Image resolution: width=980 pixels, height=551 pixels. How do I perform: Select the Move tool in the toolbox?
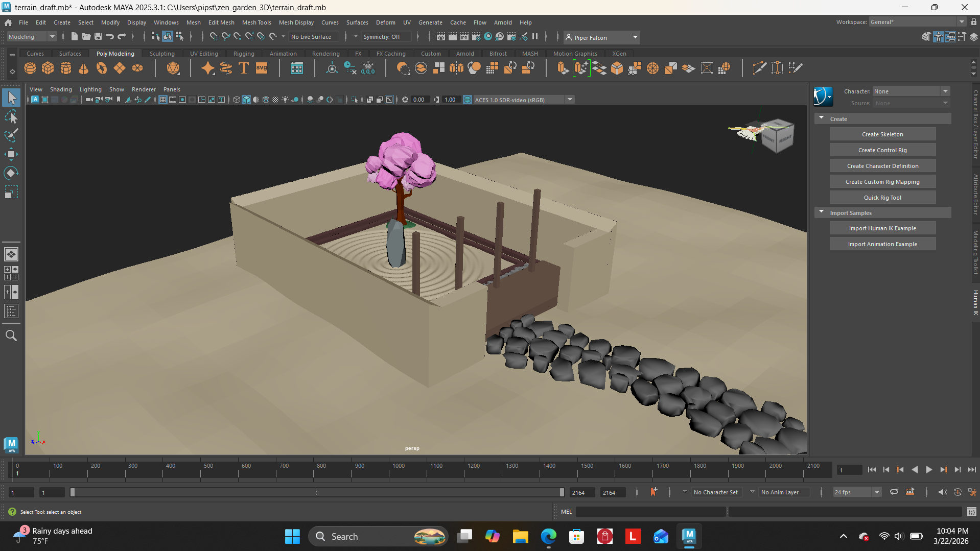tap(11, 154)
